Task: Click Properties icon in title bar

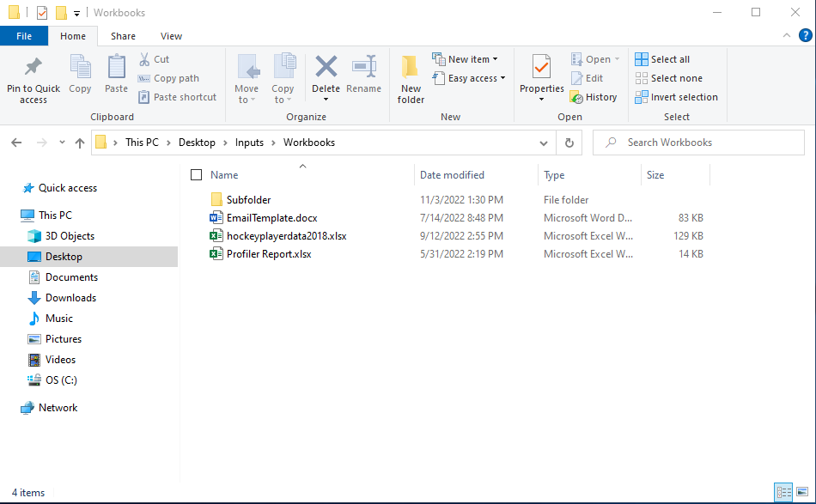Action: 42,13
